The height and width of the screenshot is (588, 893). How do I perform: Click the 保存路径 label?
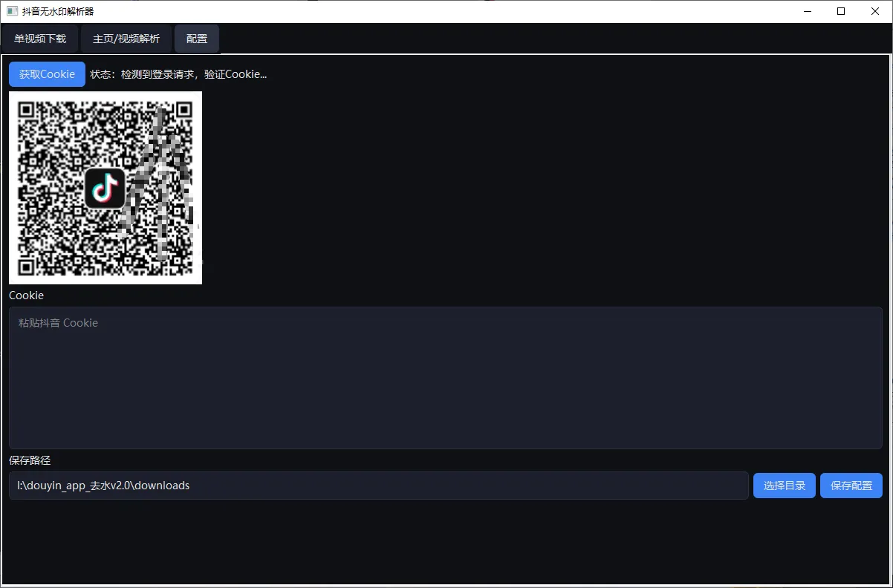tap(29, 460)
